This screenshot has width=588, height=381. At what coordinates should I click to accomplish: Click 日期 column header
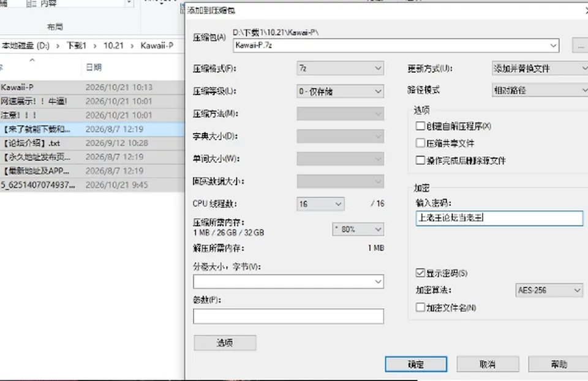pos(94,67)
